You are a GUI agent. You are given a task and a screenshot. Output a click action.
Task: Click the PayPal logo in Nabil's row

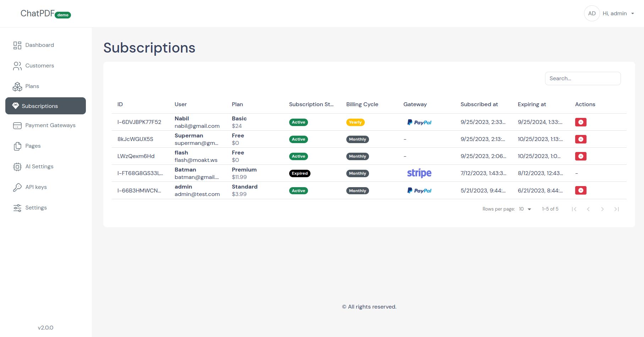[419, 122]
